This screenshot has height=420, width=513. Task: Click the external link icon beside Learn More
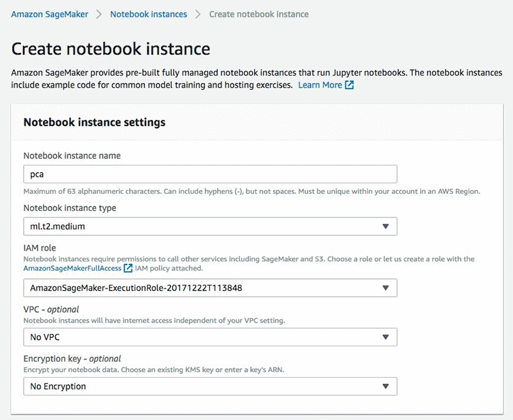pyautogui.click(x=349, y=85)
